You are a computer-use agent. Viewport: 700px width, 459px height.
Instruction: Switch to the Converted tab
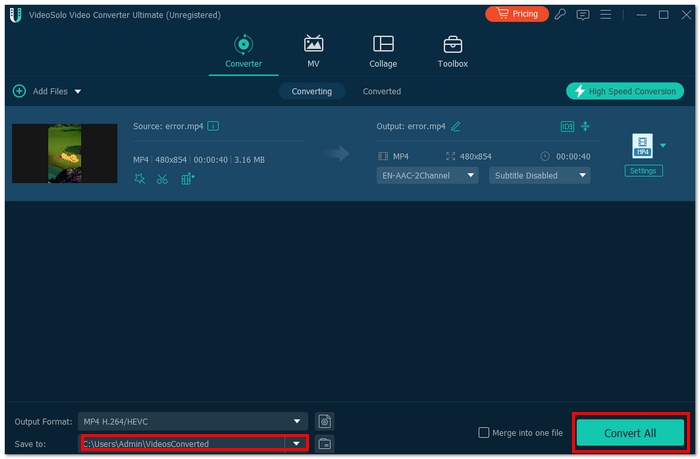pos(381,91)
